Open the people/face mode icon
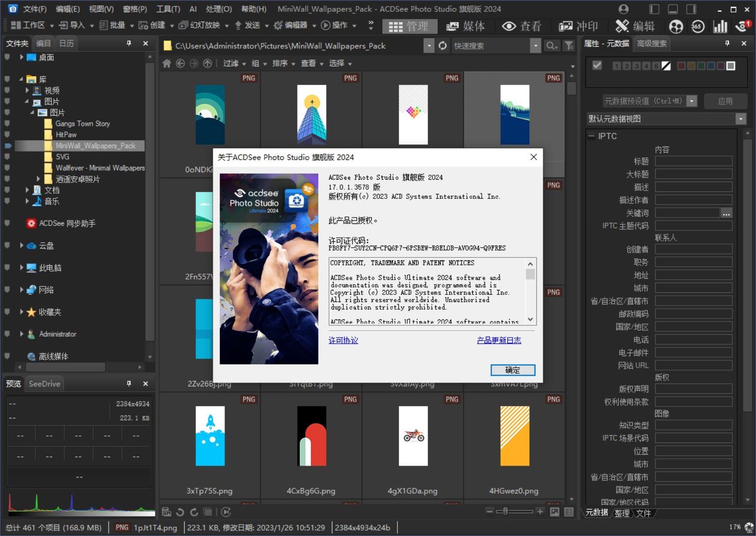 [x=676, y=27]
